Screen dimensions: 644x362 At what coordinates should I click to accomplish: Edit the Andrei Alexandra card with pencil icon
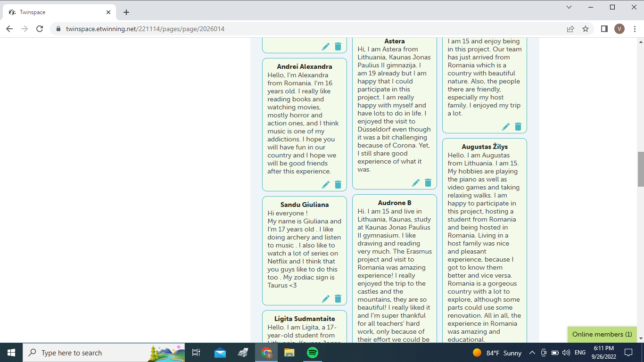[x=326, y=184]
